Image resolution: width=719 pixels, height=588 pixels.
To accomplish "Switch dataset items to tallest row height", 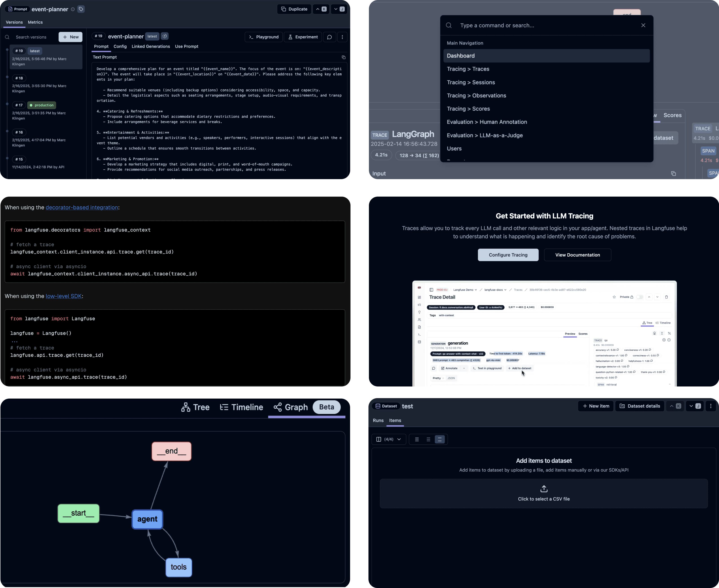I will (x=440, y=439).
